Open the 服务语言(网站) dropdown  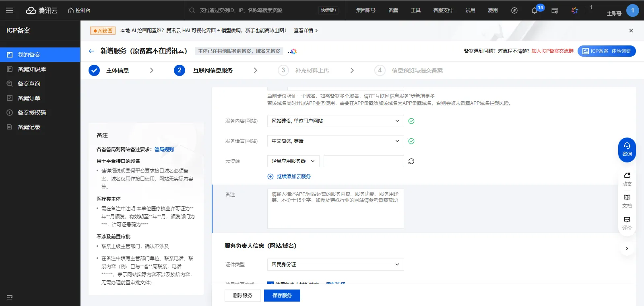[x=335, y=141]
